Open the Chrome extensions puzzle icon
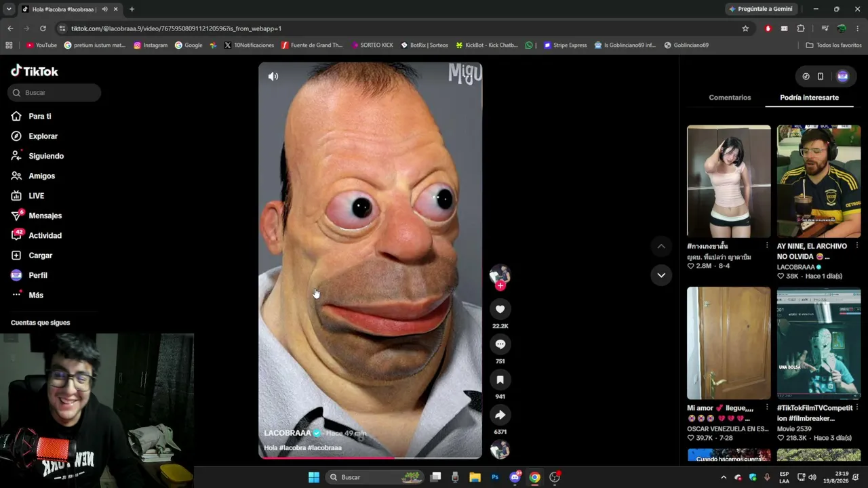868x488 pixels. [801, 28]
